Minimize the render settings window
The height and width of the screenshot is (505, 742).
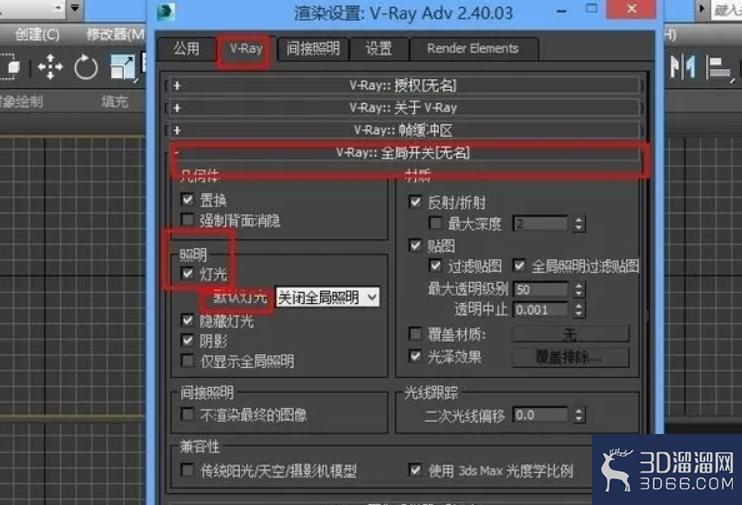(562, 11)
